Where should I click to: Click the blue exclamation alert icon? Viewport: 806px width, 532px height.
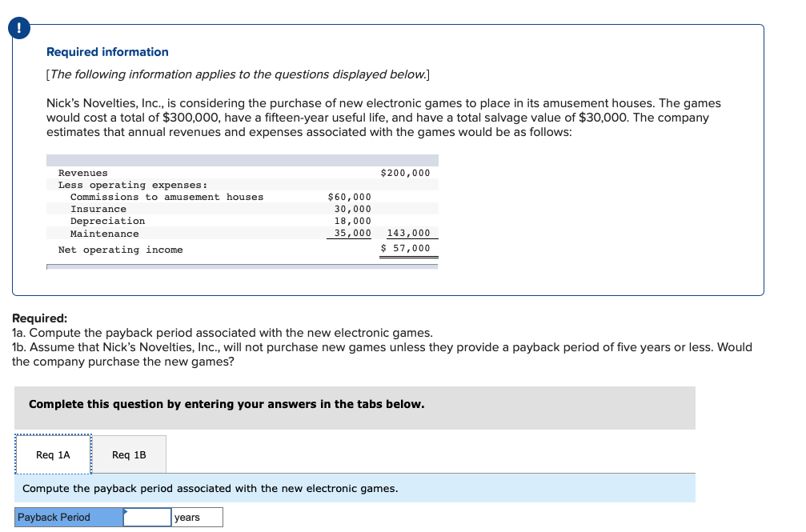18,27
